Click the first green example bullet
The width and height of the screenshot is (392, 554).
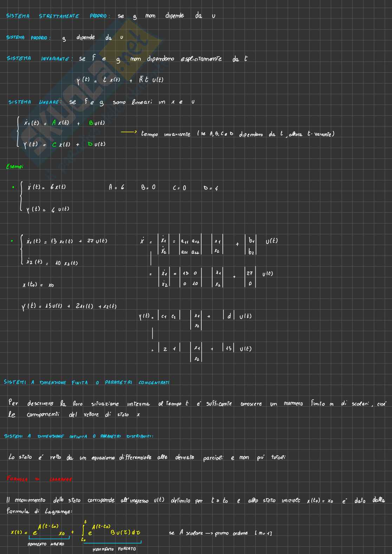coord(13,187)
